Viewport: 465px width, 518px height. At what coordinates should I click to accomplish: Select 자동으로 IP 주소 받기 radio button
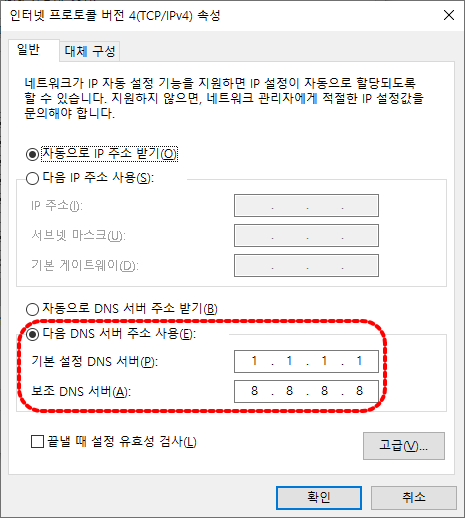point(32,154)
